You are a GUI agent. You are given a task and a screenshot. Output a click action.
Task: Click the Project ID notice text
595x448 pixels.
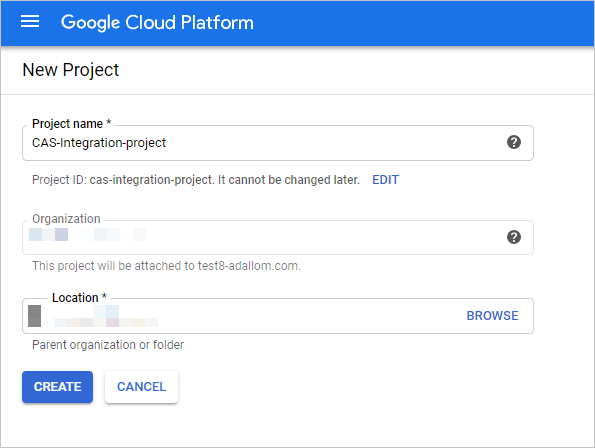pos(196,180)
